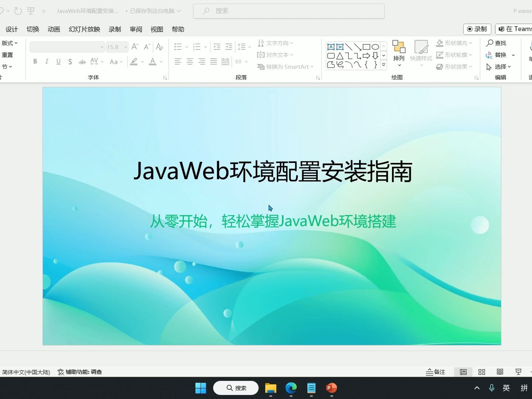Align text left
532x399 pixels.
click(x=178, y=62)
